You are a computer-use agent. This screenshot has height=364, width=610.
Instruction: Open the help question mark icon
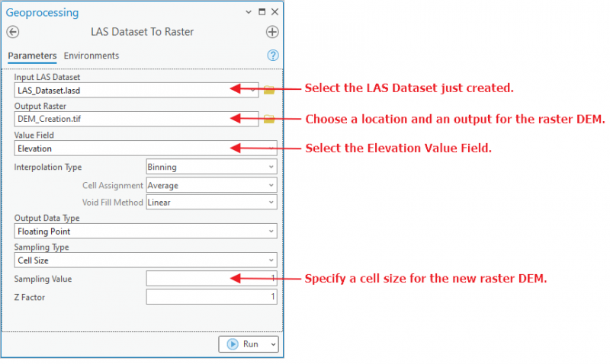coord(273,56)
